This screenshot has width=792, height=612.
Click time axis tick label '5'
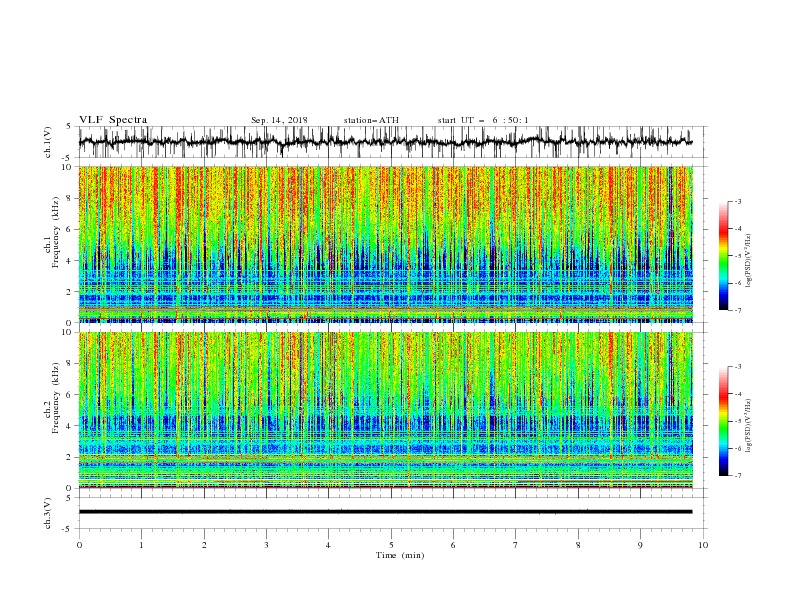click(391, 545)
